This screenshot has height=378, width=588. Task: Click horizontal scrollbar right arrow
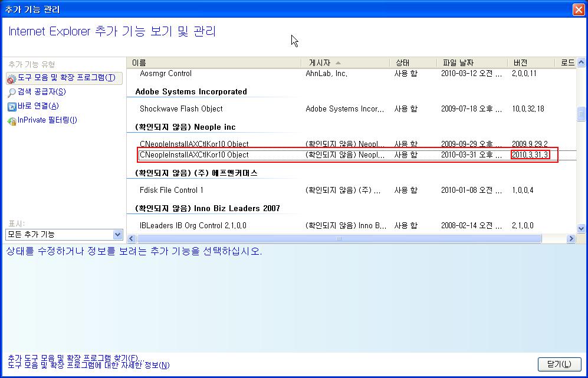(x=571, y=239)
